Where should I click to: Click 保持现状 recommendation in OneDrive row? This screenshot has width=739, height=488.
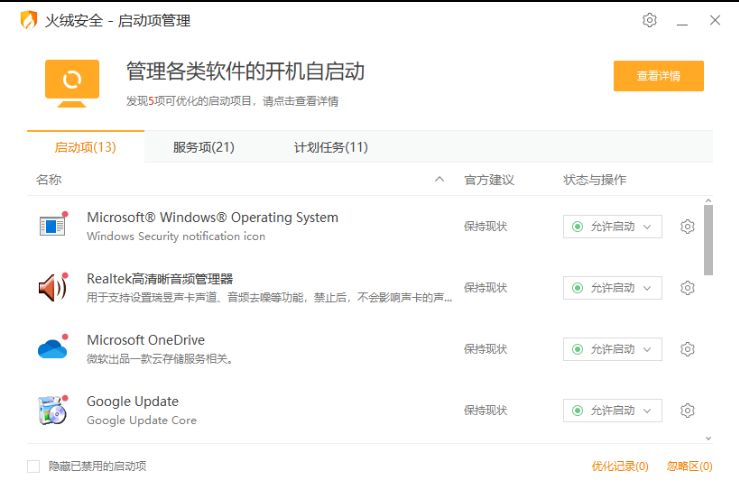[485, 349]
